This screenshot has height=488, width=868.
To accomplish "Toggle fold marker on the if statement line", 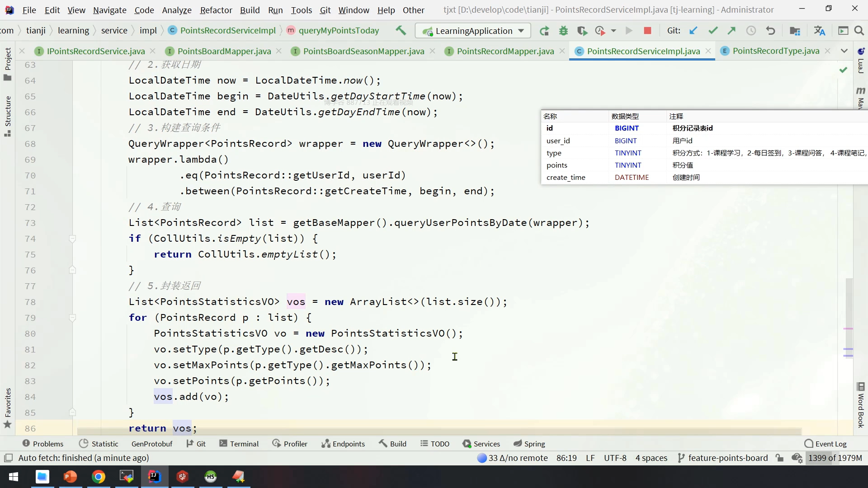I will click(72, 239).
